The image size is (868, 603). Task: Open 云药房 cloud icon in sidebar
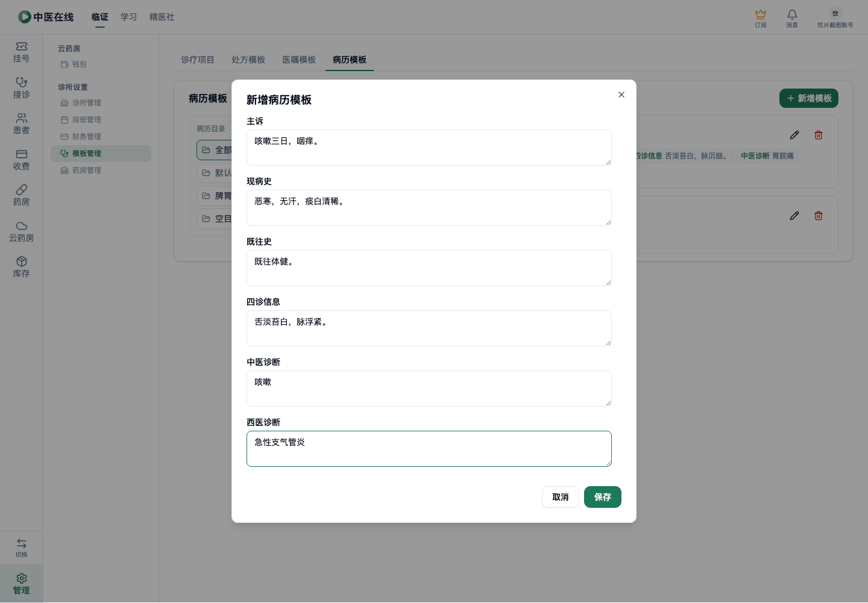pyautogui.click(x=22, y=226)
